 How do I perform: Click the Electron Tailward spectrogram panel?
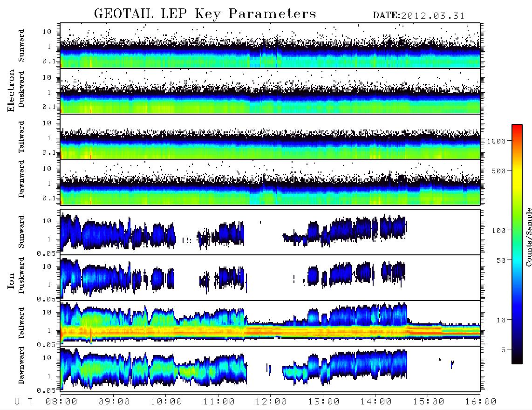[270, 137]
